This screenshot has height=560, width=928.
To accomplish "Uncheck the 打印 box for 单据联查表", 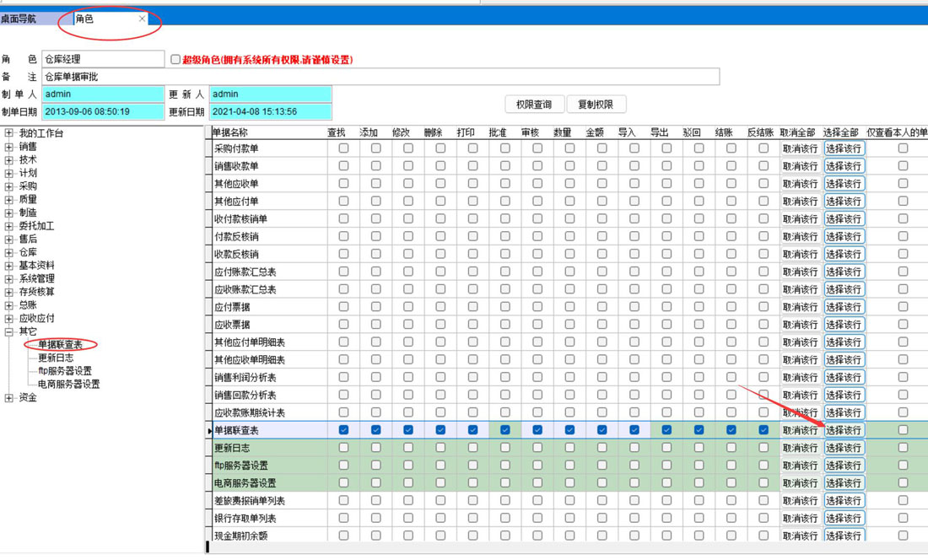I will point(472,430).
